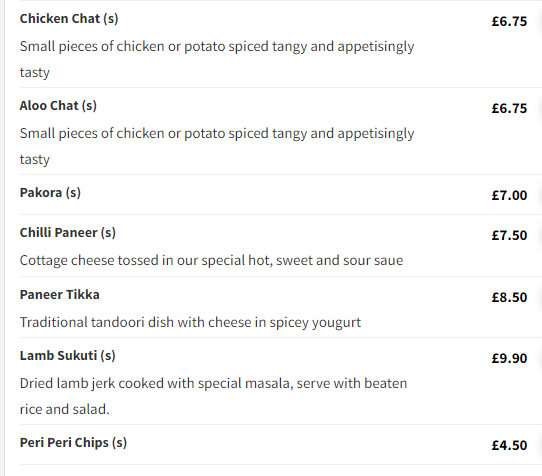
Task: Choose the Pakora (s) menu item
Action: pyautogui.click(x=50, y=193)
